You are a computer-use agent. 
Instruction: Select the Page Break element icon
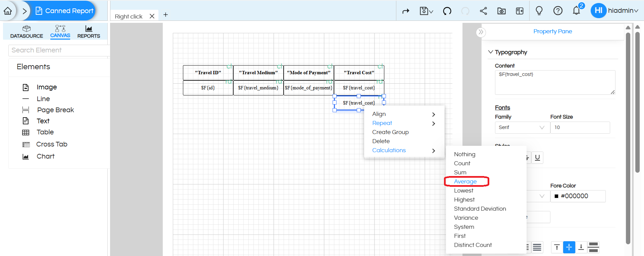pyautogui.click(x=26, y=110)
